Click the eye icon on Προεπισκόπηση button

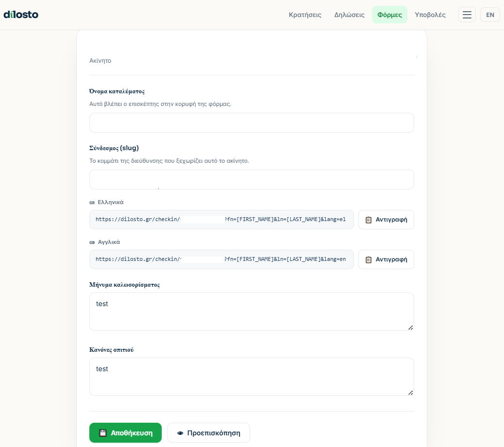[x=180, y=433]
